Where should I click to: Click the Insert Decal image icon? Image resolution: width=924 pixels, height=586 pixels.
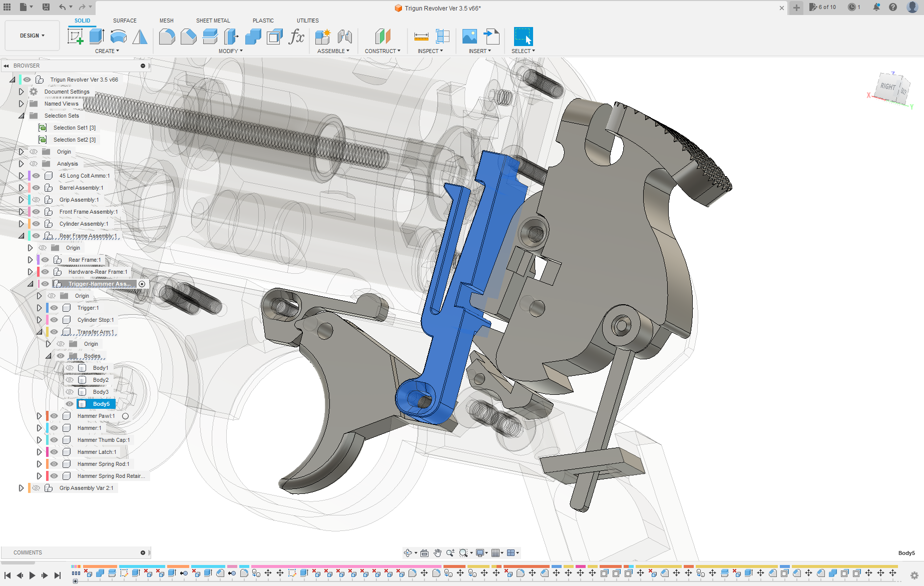click(469, 37)
